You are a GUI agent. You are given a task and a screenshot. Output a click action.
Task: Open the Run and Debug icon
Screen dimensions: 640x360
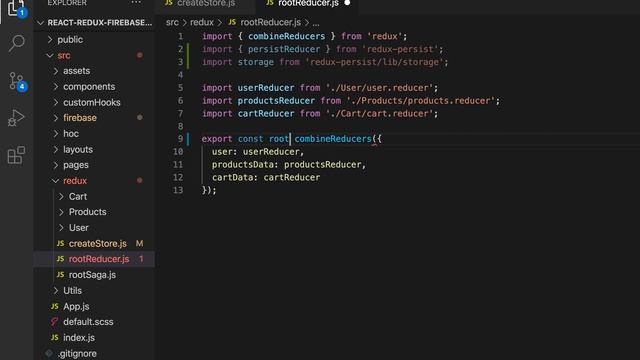(16, 118)
